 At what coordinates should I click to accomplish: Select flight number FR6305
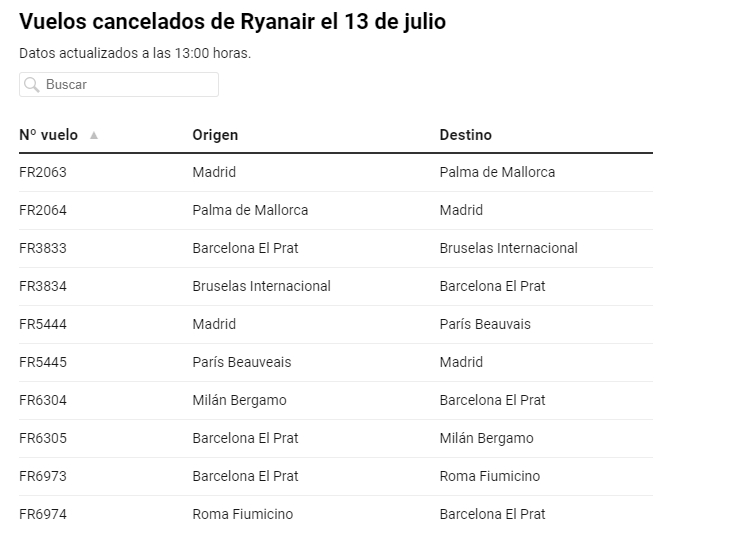point(43,438)
